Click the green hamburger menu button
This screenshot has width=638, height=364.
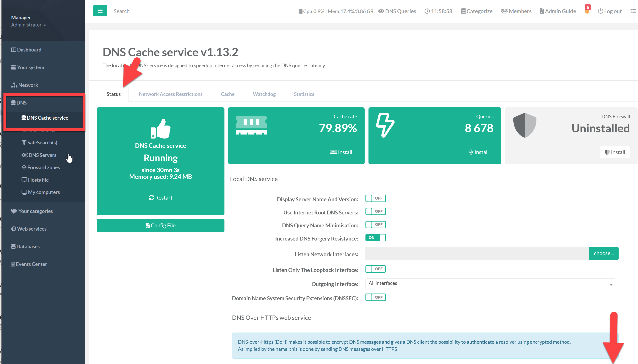click(x=100, y=11)
